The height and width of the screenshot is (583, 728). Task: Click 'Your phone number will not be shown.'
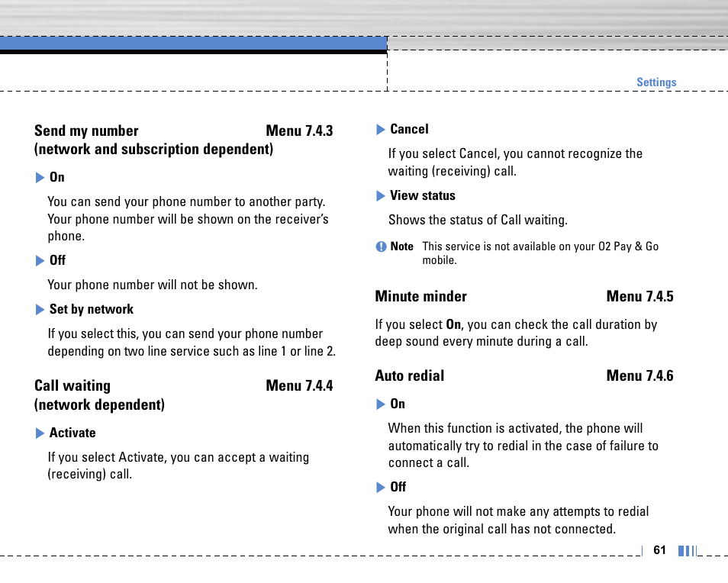[x=153, y=285]
